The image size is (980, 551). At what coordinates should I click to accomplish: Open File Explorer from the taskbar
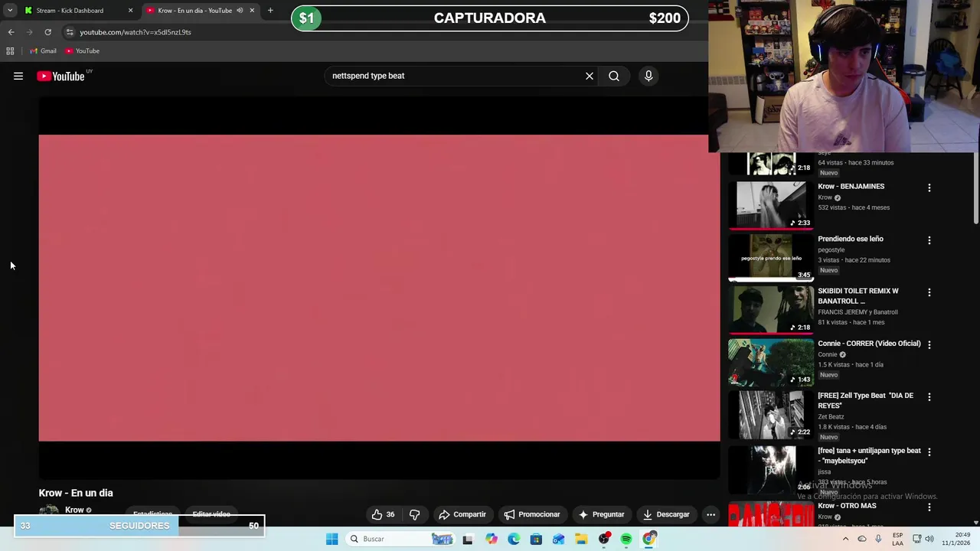(581, 539)
